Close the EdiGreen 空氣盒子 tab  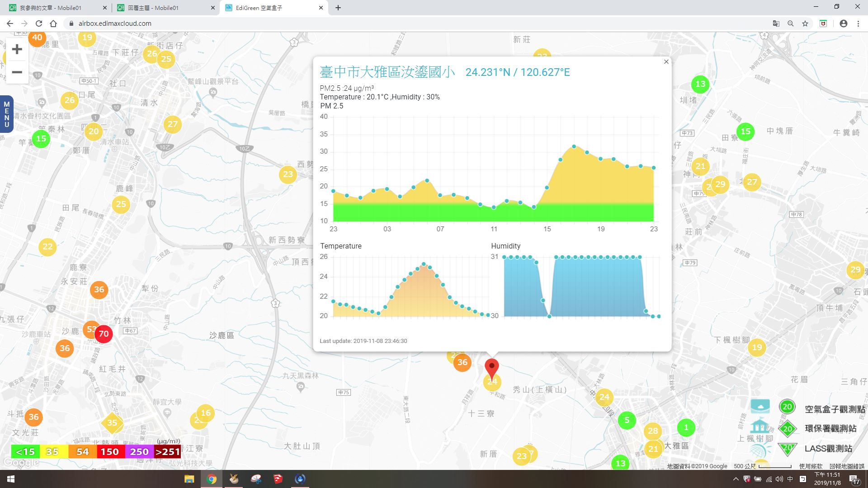point(321,8)
